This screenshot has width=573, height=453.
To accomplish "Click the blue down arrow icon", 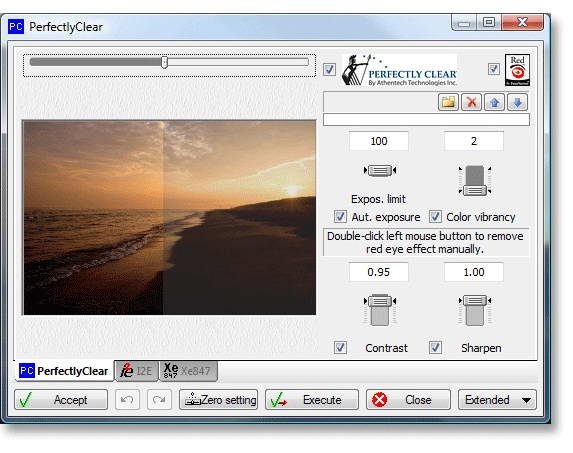I will (517, 102).
